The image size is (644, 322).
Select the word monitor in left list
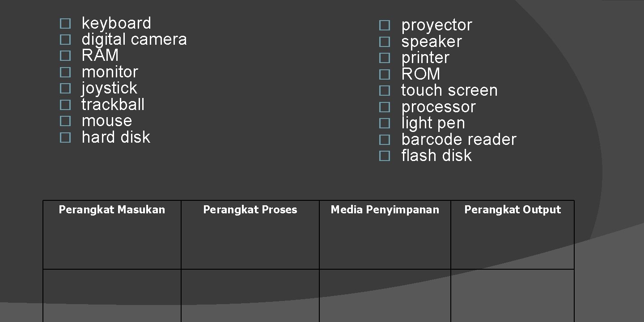[x=110, y=72]
